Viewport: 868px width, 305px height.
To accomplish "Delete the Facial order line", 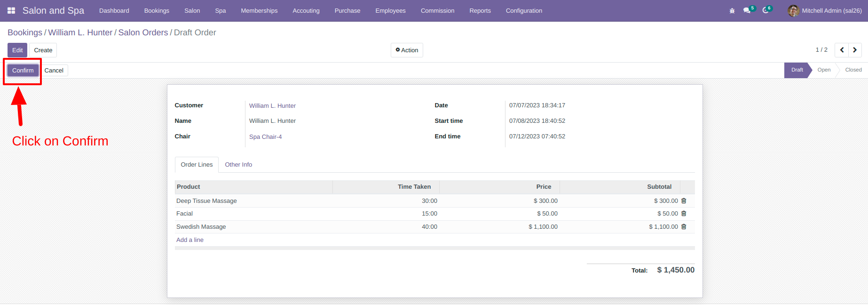I will click(x=684, y=213).
